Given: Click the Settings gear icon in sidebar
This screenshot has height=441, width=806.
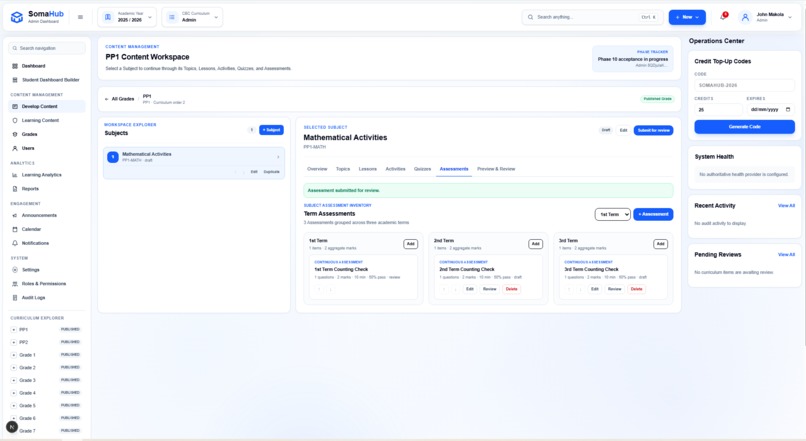Looking at the screenshot, I should [x=15, y=270].
